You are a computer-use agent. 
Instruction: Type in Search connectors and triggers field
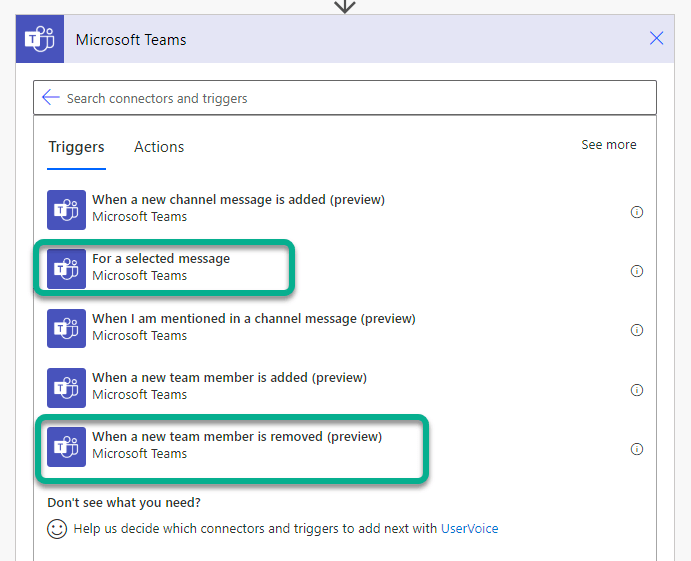click(350, 98)
